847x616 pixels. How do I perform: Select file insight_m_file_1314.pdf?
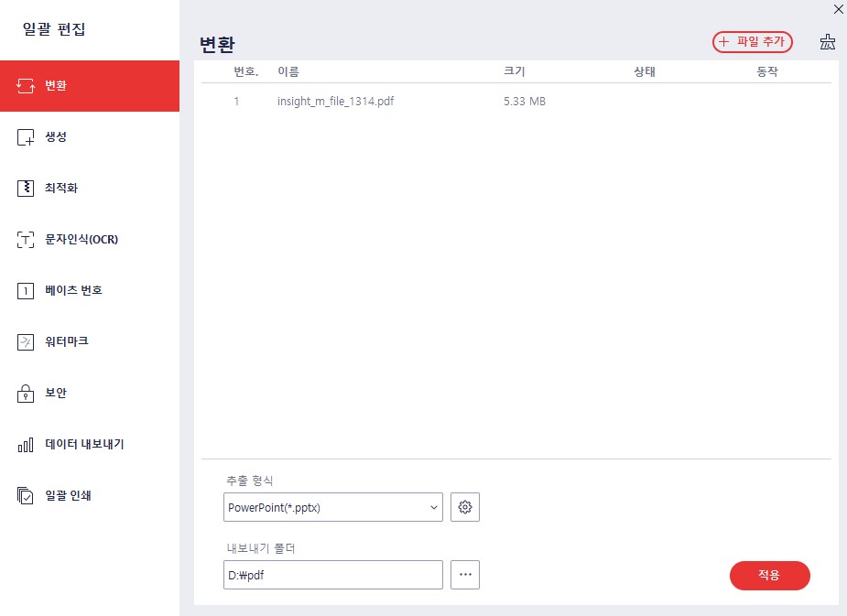[335, 102]
